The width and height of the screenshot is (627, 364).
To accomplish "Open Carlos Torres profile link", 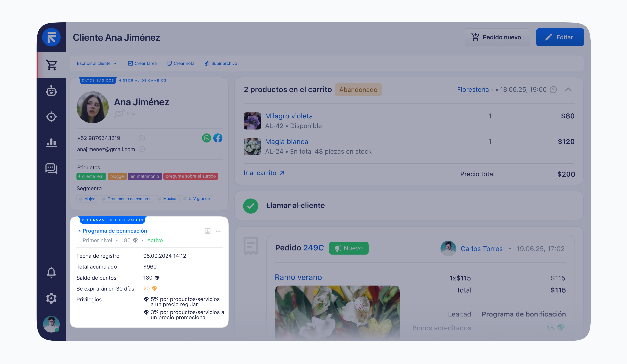I will click(482, 249).
